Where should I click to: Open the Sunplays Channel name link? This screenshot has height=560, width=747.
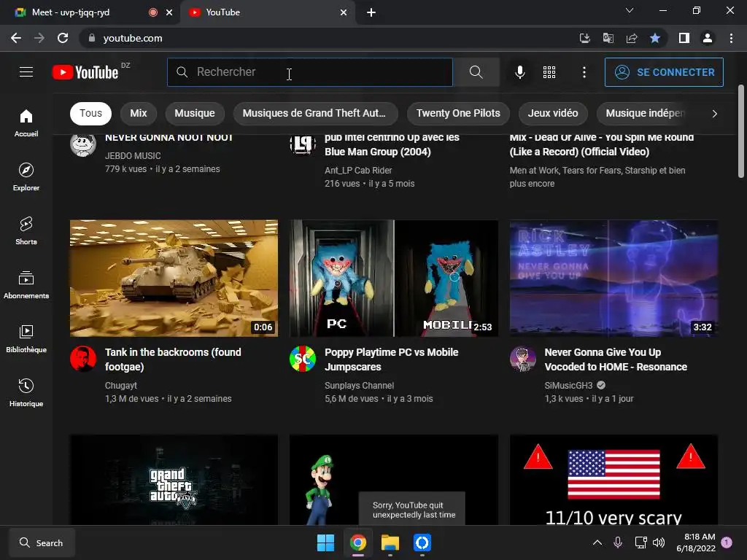point(359,385)
